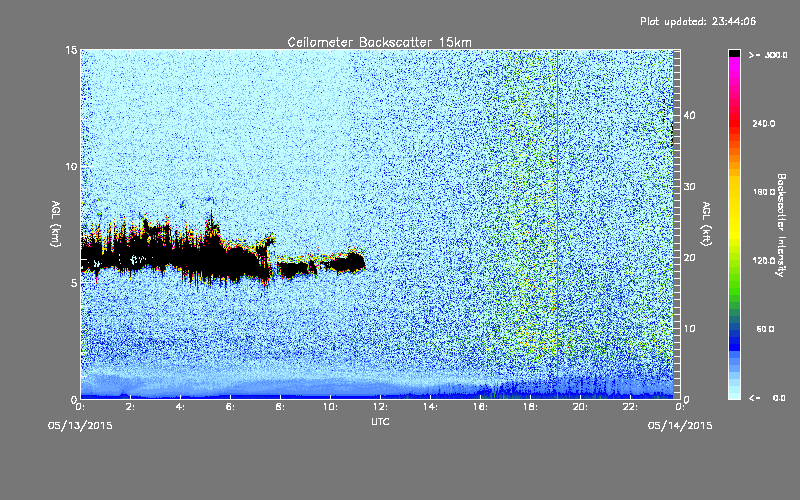
Task: Click the '4:' hour label on time axis
Action: pyautogui.click(x=180, y=407)
